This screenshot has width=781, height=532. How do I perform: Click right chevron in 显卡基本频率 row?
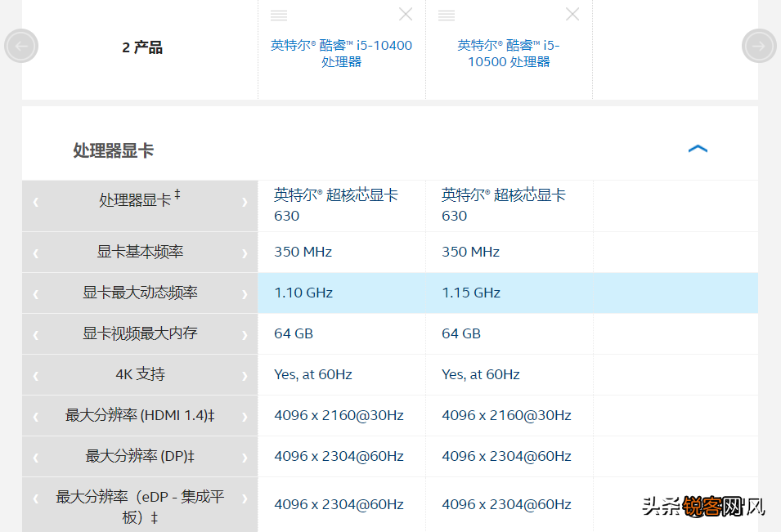[244, 253]
